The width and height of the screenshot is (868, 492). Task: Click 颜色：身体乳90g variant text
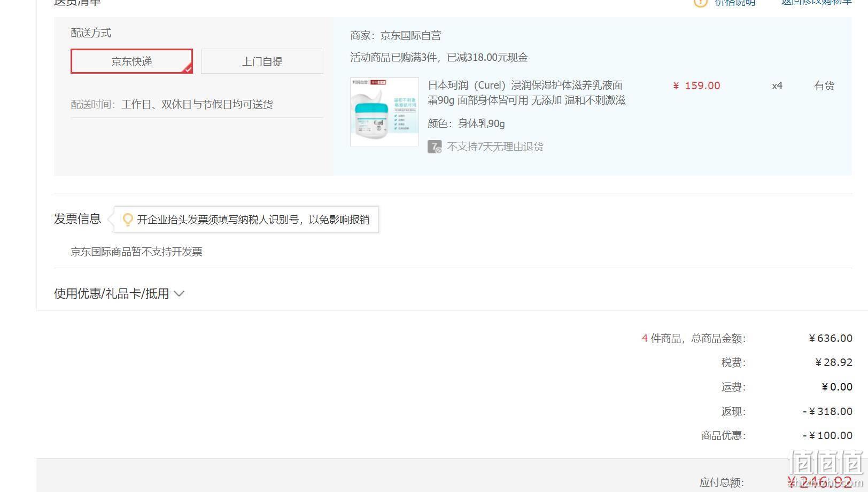click(466, 123)
